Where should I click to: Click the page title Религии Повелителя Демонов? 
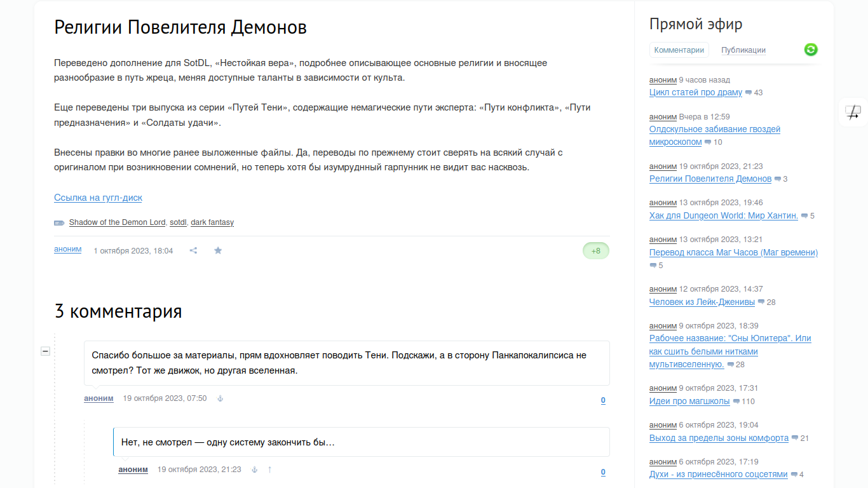180,27
